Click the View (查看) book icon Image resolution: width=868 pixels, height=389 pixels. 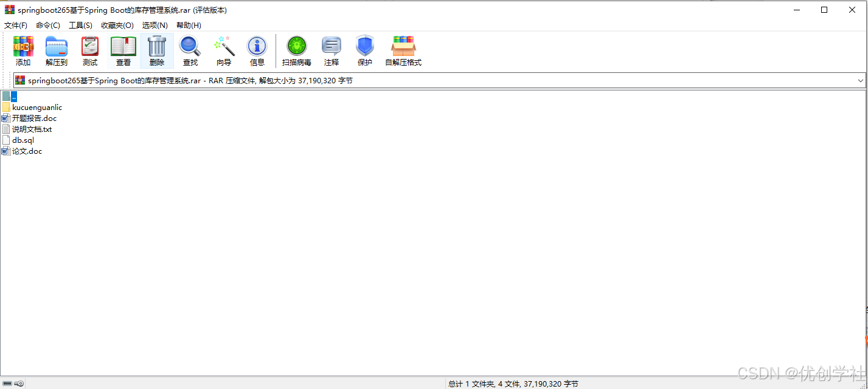point(123,46)
